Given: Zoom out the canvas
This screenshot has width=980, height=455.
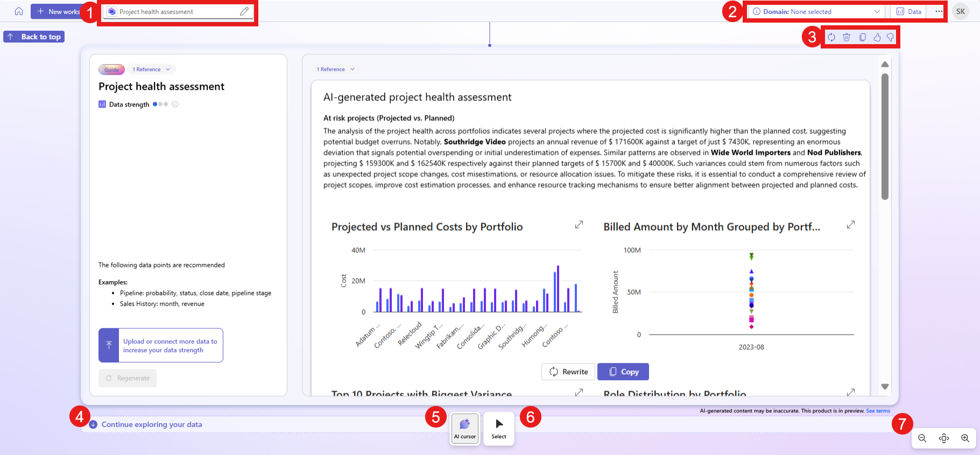Looking at the screenshot, I should pos(922,438).
